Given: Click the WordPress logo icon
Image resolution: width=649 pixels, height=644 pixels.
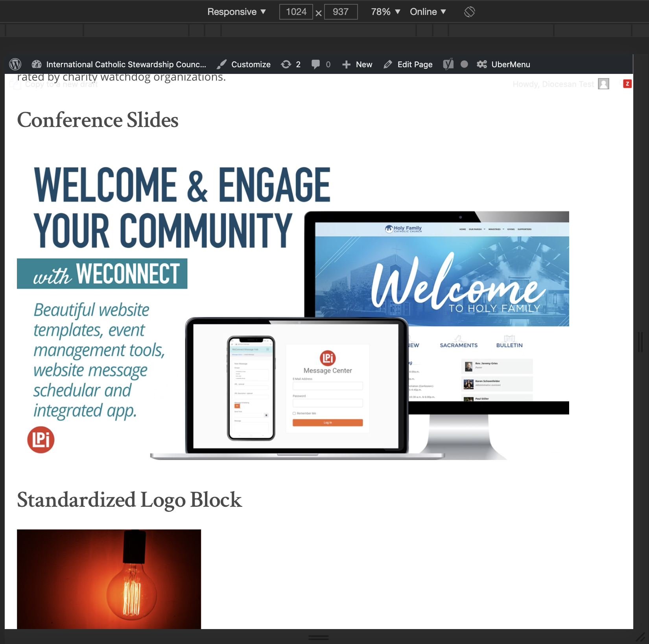Looking at the screenshot, I should click(15, 64).
